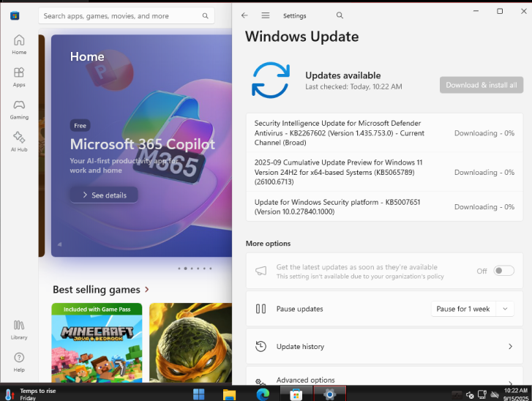The height and width of the screenshot is (401, 532).
Task: Click Download & install all button
Action: pyautogui.click(x=481, y=85)
